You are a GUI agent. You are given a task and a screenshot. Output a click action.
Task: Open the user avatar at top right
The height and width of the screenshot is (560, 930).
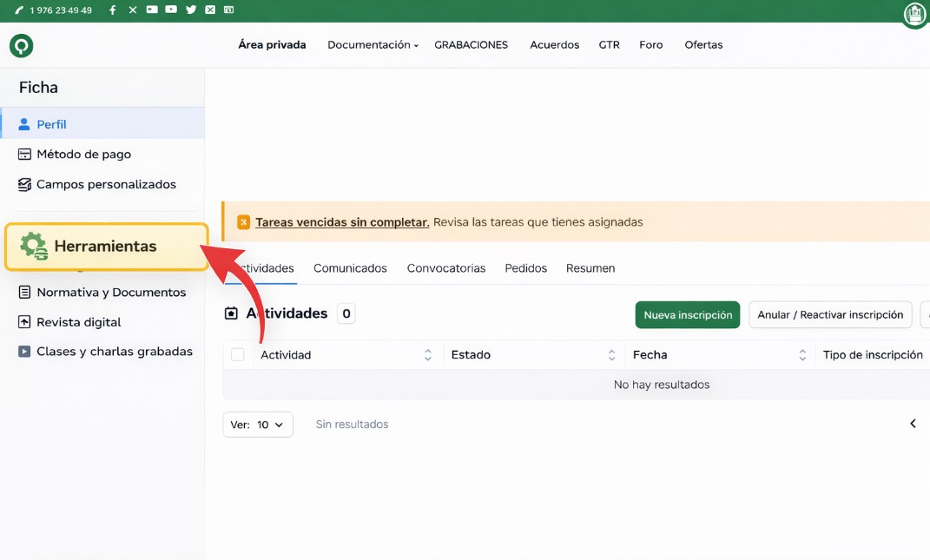click(x=914, y=15)
